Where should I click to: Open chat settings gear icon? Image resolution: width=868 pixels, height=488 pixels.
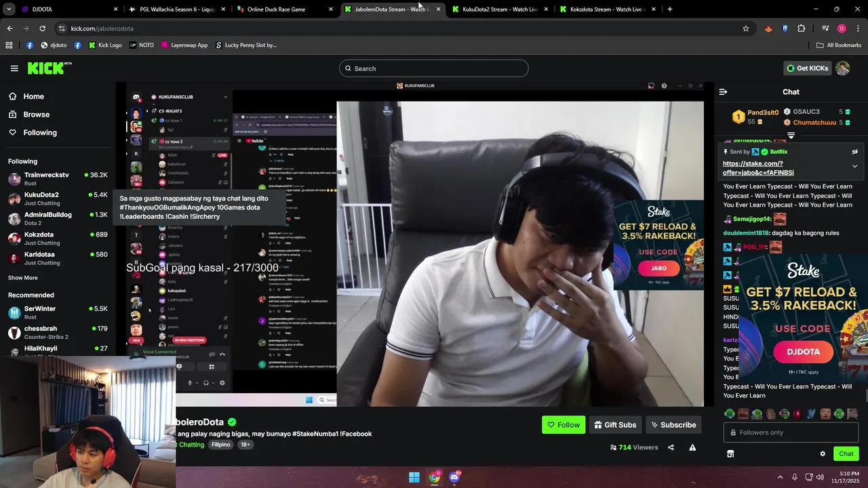[823, 454]
